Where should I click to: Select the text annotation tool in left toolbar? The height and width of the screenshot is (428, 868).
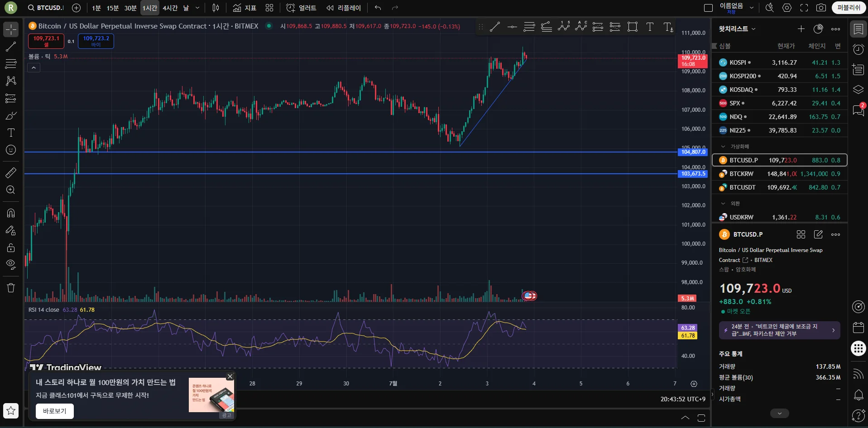pyautogui.click(x=11, y=133)
